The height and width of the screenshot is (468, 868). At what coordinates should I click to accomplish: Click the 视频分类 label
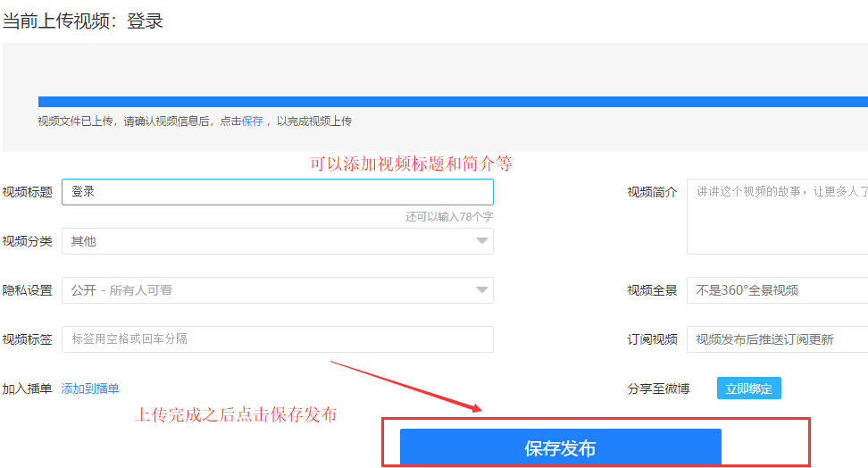coord(28,241)
